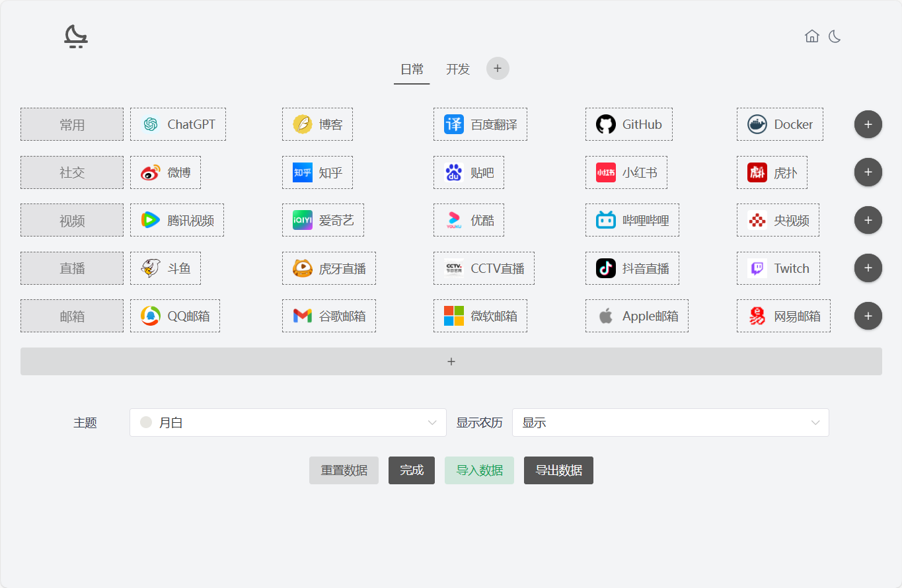Image resolution: width=902 pixels, height=588 pixels.
Task: Expand the 显示农历 dropdown
Action: coord(670,423)
